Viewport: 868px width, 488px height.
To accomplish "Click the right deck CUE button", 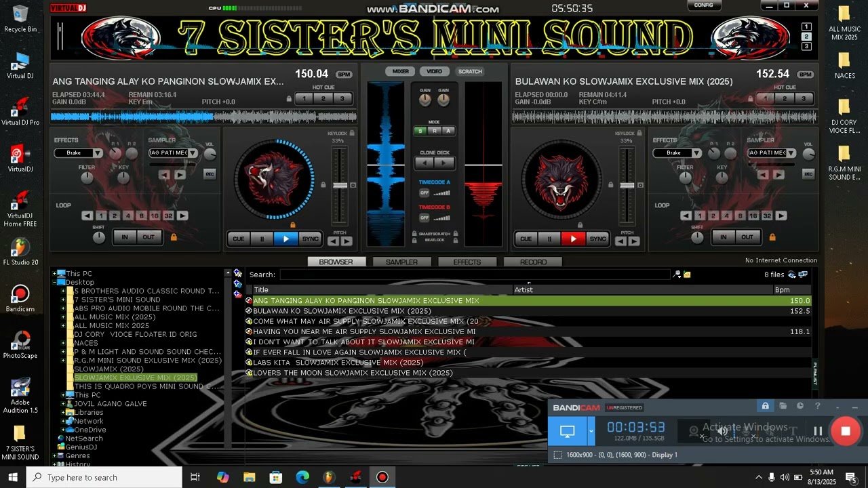I will (526, 239).
